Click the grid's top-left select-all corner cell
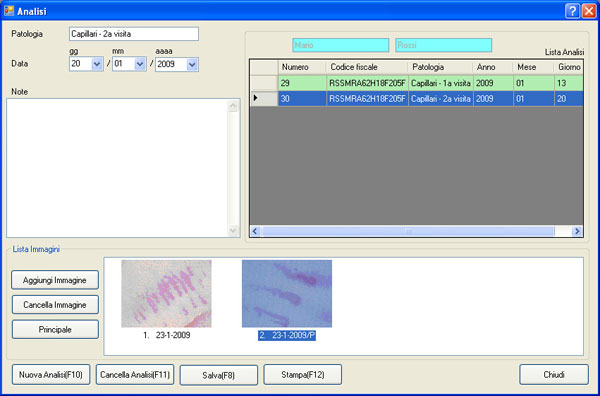 click(264, 67)
